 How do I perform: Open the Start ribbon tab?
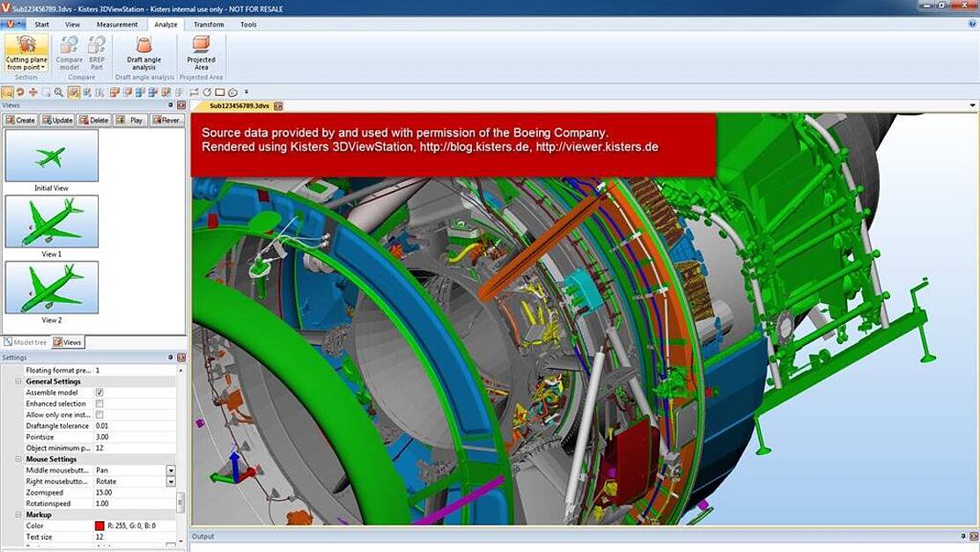tap(42, 25)
